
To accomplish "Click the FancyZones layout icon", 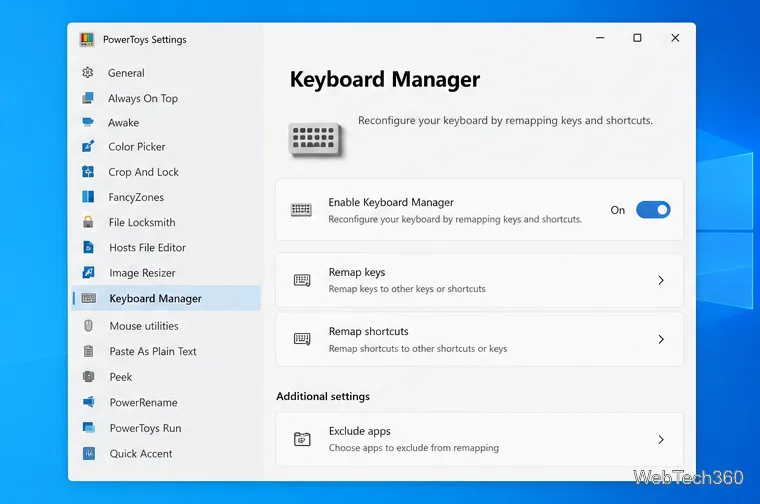I will point(88,197).
